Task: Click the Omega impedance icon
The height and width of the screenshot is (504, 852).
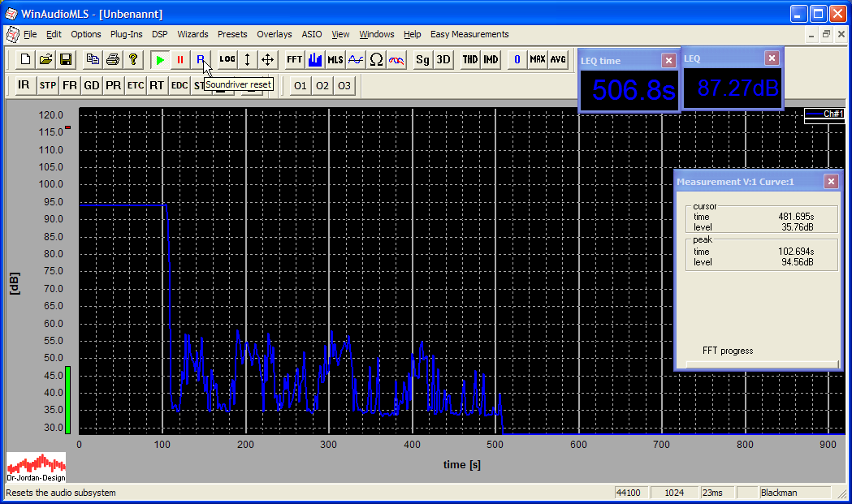Action: pyautogui.click(x=376, y=60)
